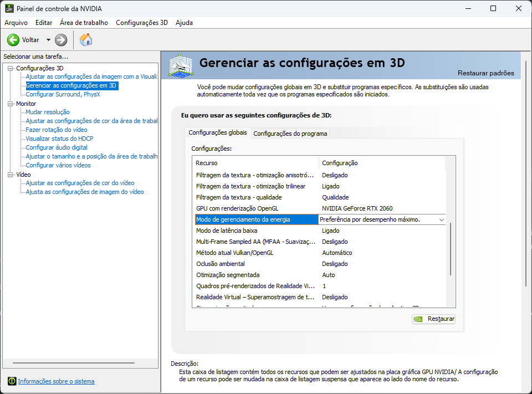532x394 pixels.
Task: Open the Arquivo menu
Action: tap(16, 23)
